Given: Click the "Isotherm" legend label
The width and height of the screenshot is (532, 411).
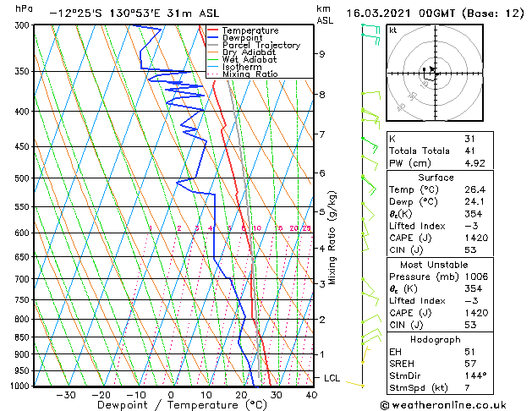Looking at the screenshot, I should coord(242,67).
